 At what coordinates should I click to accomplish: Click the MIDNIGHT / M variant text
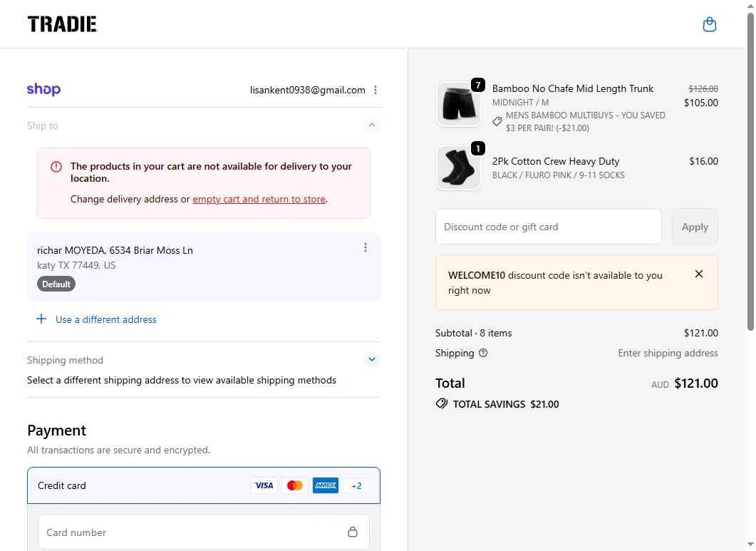click(x=520, y=102)
